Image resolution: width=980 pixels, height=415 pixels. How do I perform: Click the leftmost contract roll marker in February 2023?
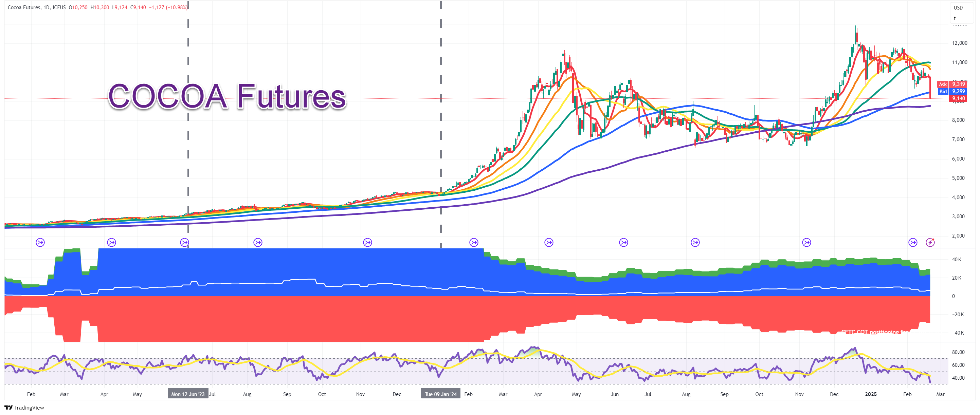coord(40,243)
